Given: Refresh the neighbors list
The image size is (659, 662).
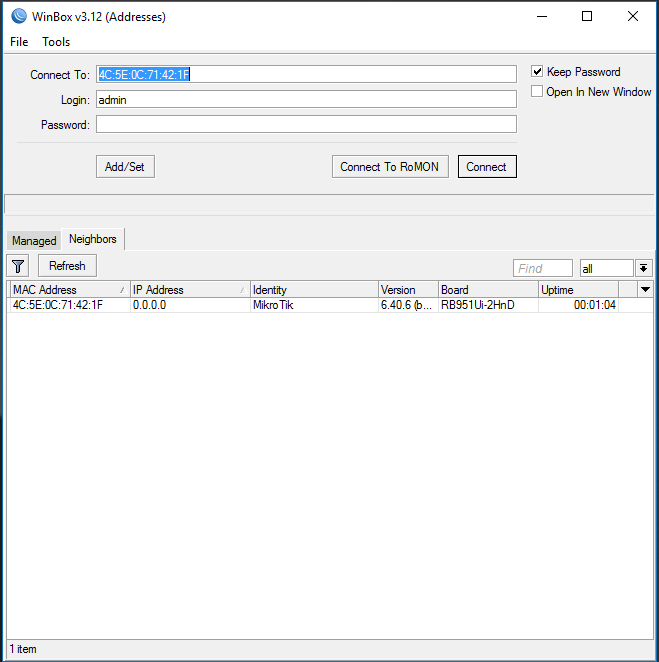Looking at the screenshot, I should click(67, 266).
